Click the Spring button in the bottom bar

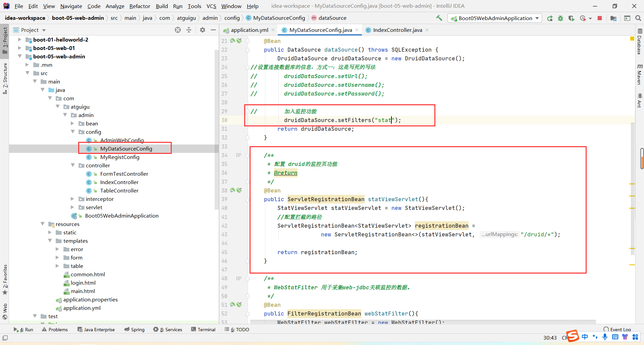pos(134,330)
